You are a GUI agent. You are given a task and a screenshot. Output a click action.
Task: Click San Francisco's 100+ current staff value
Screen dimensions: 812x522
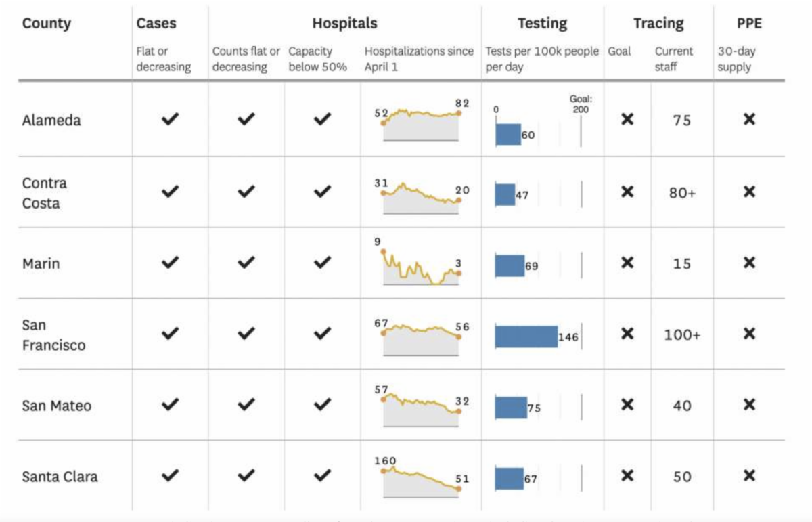click(682, 334)
